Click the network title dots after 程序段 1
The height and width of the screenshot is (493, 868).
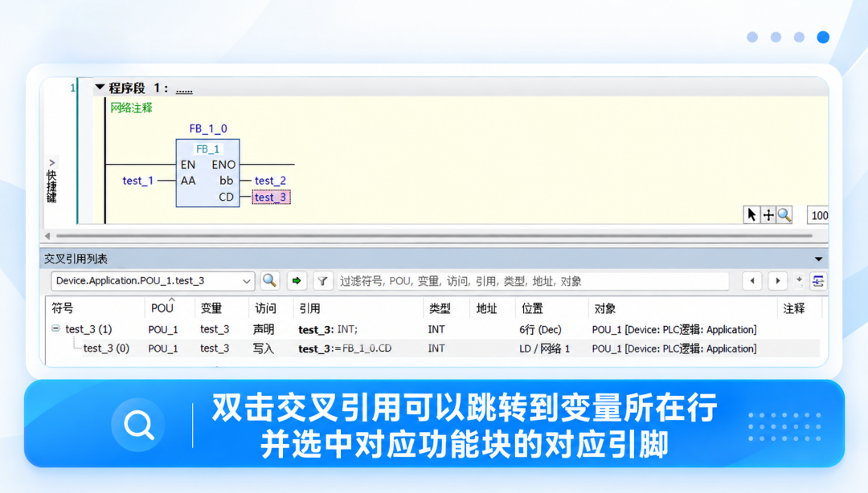tap(184, 89)
